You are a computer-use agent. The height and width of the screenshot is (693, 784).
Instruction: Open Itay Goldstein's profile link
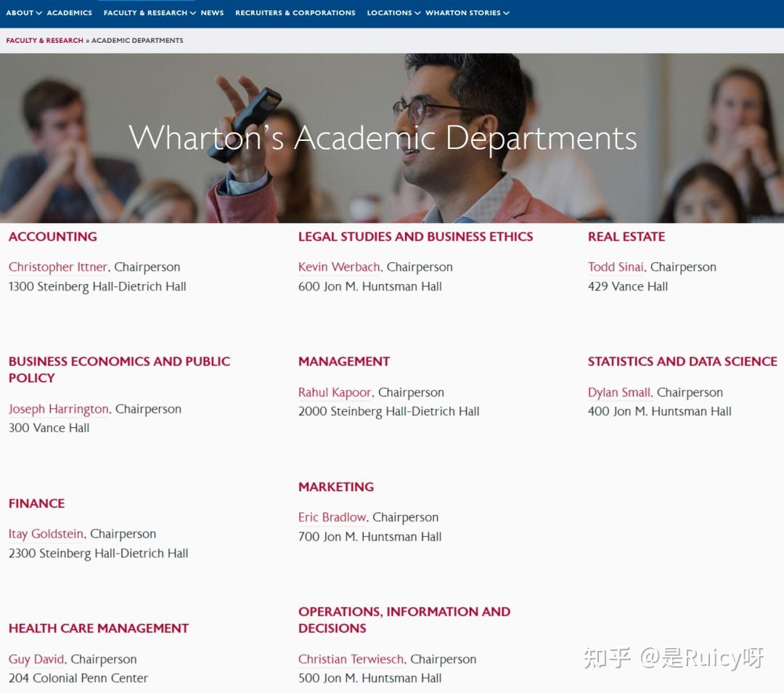[x=46, y=534]
